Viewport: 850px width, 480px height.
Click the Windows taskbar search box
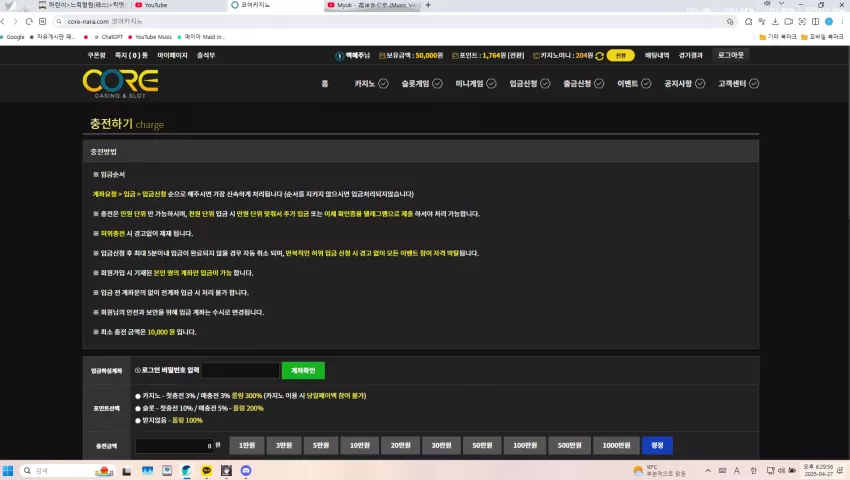pos(67,470)
